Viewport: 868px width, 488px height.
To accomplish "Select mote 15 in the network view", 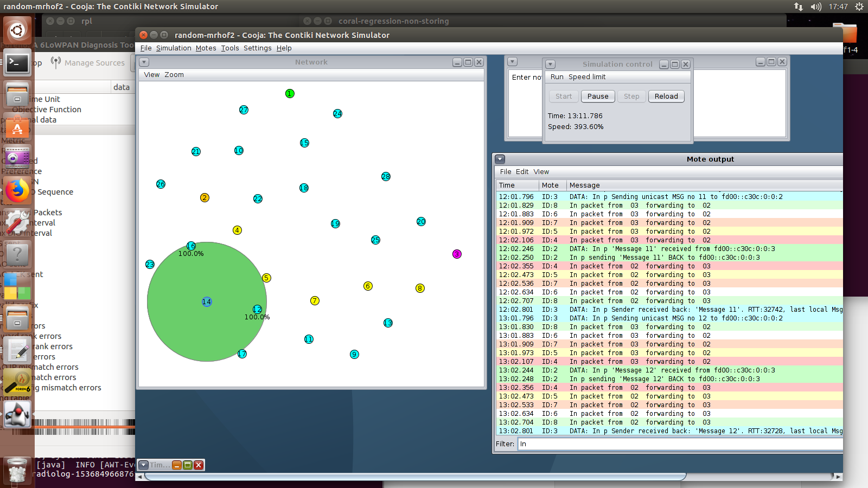I will [304, 143].
